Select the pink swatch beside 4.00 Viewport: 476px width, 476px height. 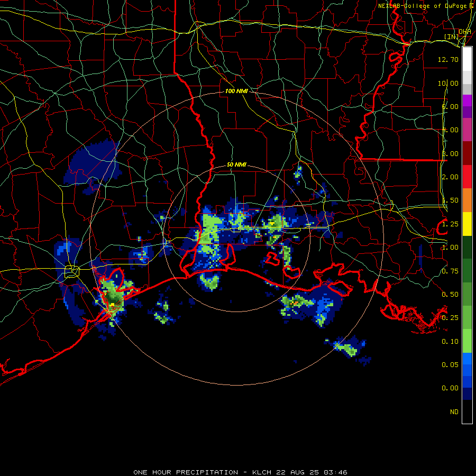click(x=467, y=130)
